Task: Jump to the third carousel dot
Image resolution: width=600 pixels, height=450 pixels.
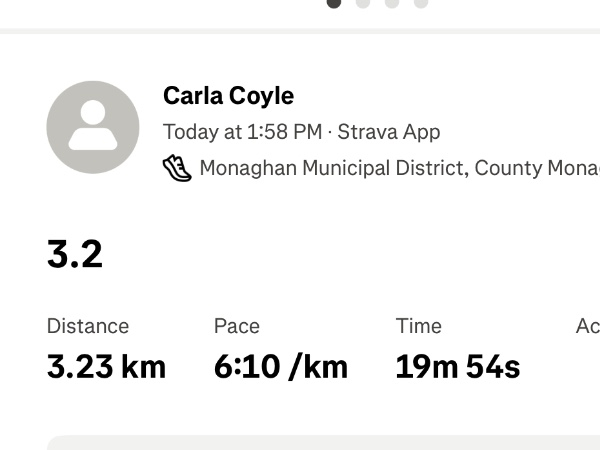Action: pos(392,3)
